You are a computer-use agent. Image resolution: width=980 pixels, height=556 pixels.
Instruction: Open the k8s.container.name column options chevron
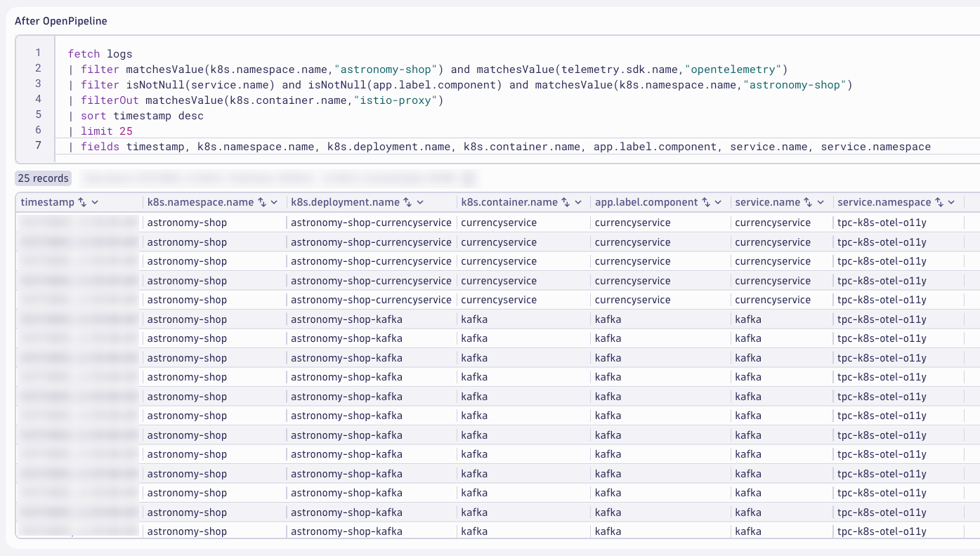tap(579, 202)
